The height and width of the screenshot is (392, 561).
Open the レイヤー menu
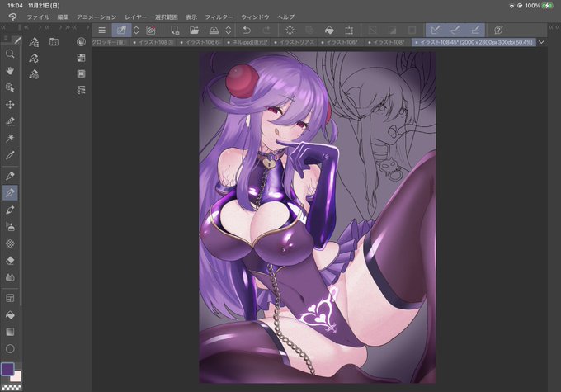point(136,17)
